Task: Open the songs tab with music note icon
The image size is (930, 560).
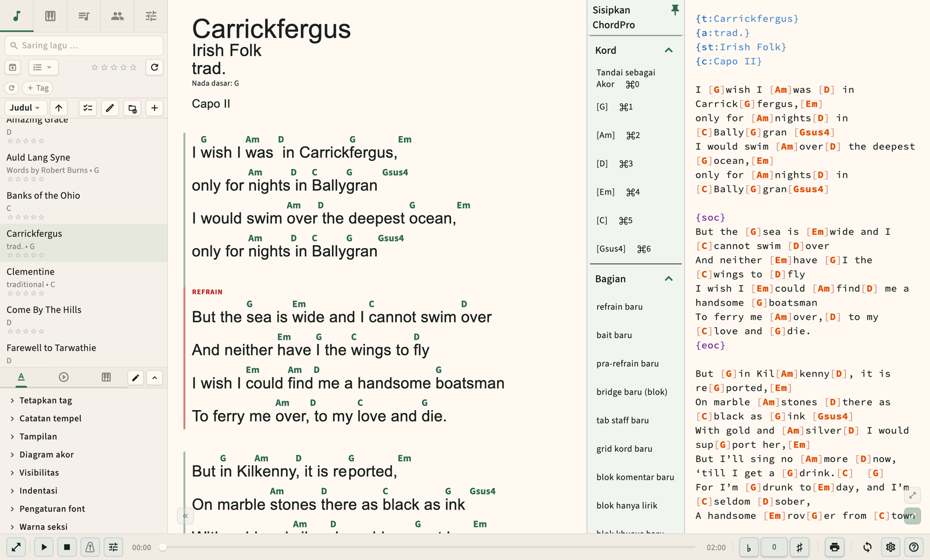Action: click(17, 16)
